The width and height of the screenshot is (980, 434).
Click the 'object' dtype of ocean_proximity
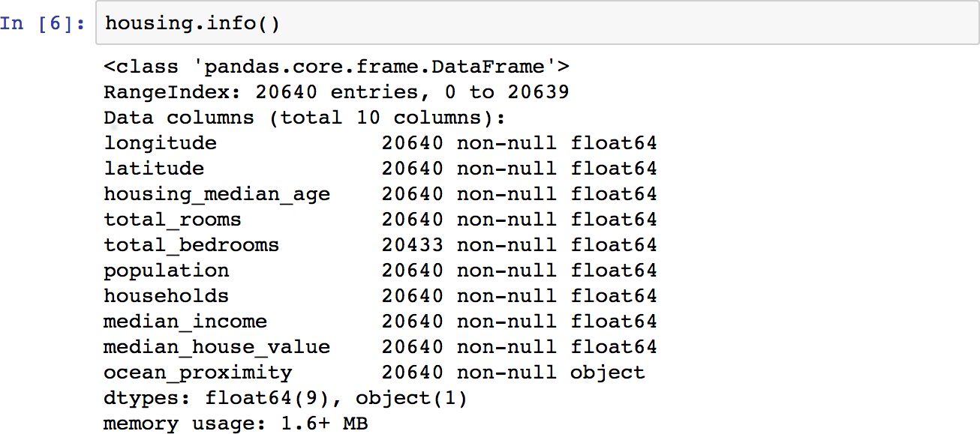(x=607, y=373)
